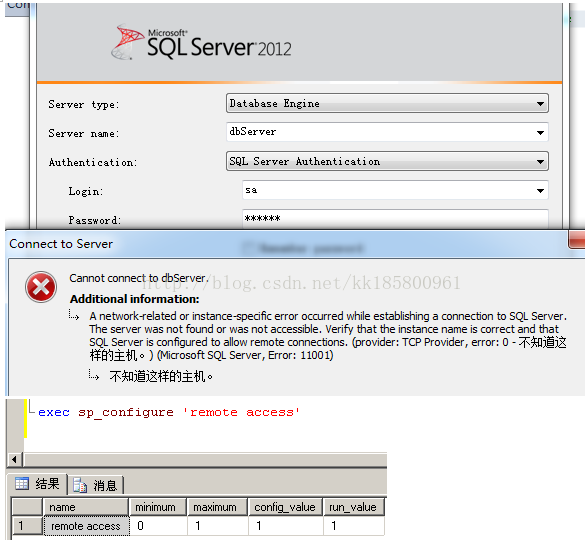Click the Login field containing sa
585x544 pixels.
[x=395, y=190]
